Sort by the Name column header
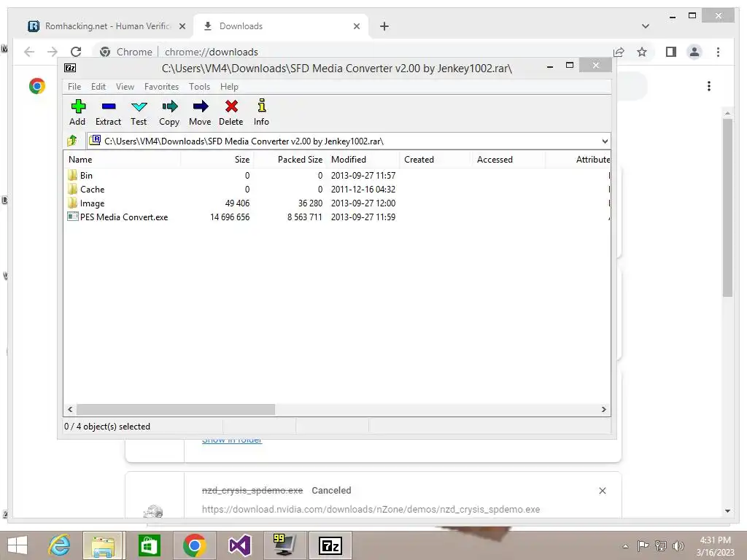This screenshot has width=747, height=560. click(x=122, y=160)
